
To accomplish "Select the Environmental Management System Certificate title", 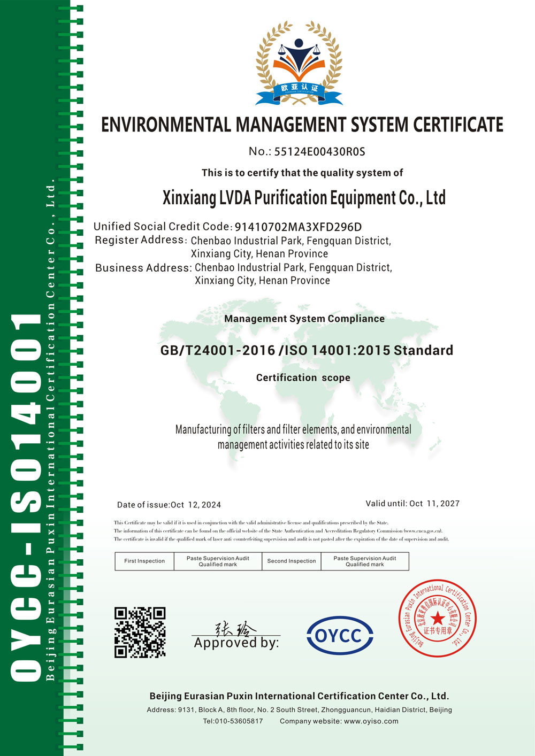I will click(302, 125).
